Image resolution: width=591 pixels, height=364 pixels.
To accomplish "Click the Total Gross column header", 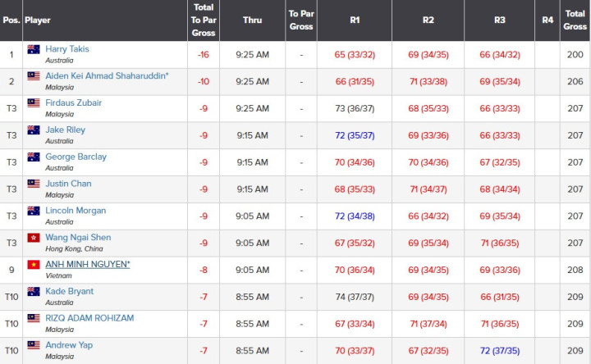I will coord(575,20).
